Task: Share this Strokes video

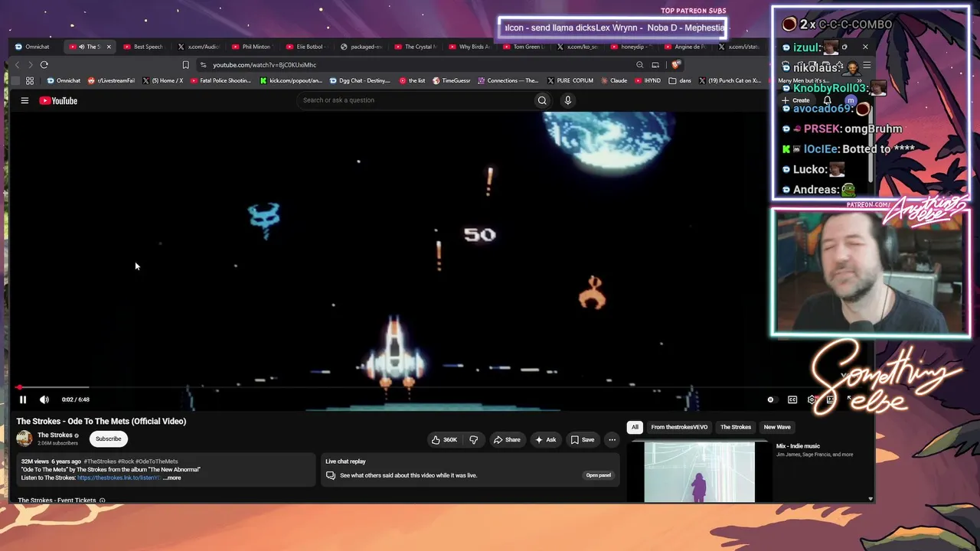Action: pyautogui.click(x=507, y=439)
